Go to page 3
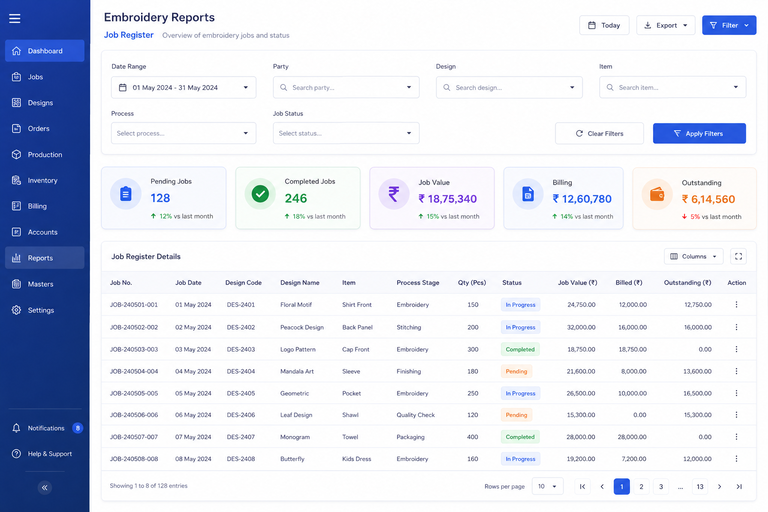This screenshot has height=512, width=768. (661, 487)
